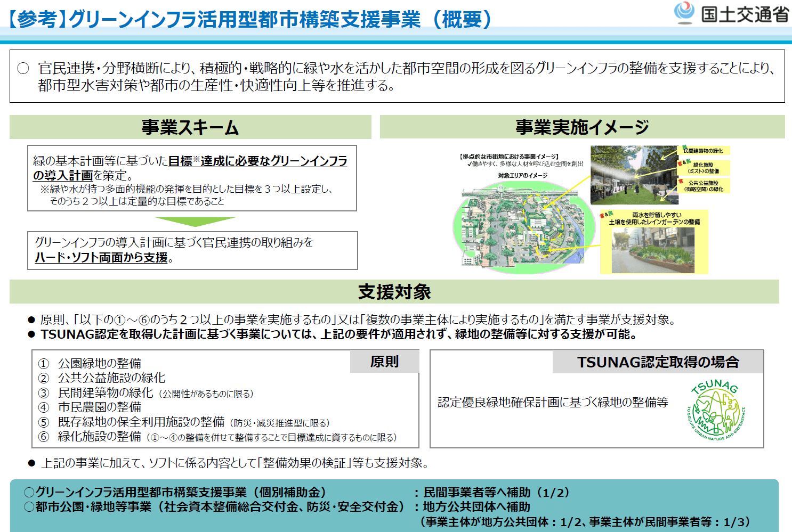Select the teal subsidy rate footer bar
This screenshot has height=532, width=792.
tap(396, 506)
